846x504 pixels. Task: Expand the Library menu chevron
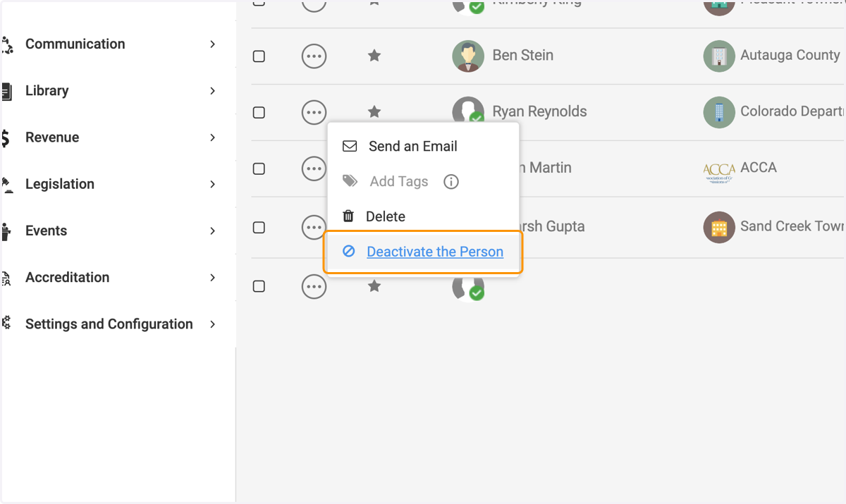tap(213, 91)
